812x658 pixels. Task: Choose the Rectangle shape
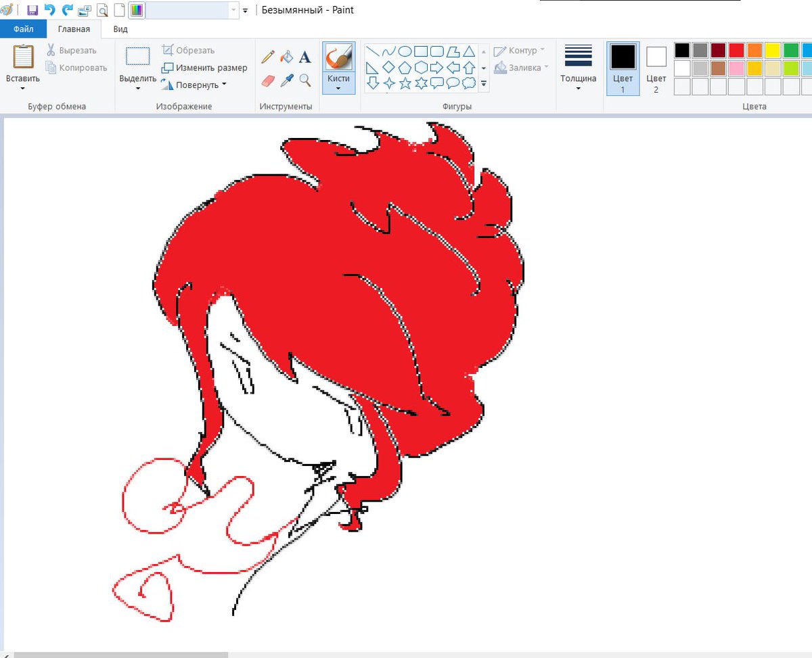(x=421, y=51)
